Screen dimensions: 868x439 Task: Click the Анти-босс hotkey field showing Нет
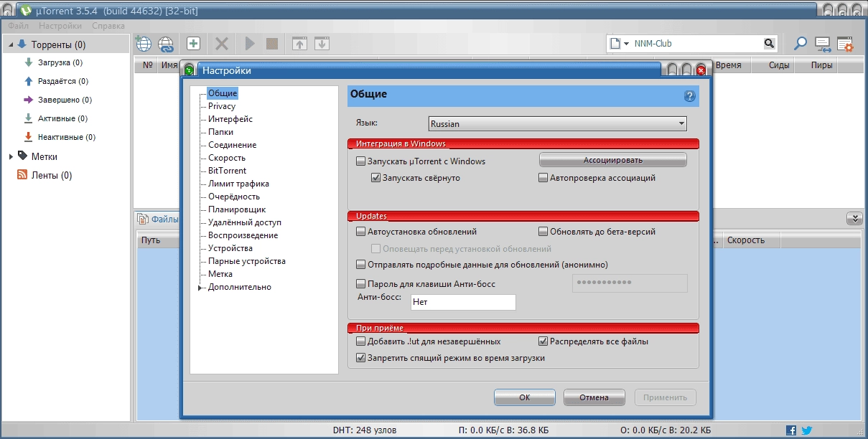tap(463, 302)
